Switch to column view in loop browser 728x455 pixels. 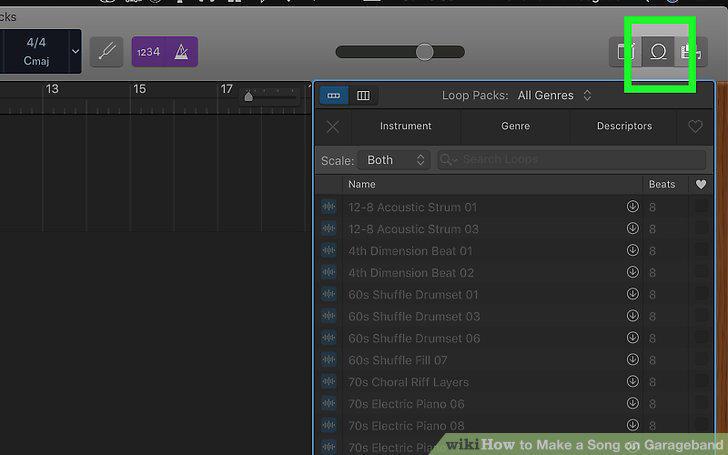point(363,96)
